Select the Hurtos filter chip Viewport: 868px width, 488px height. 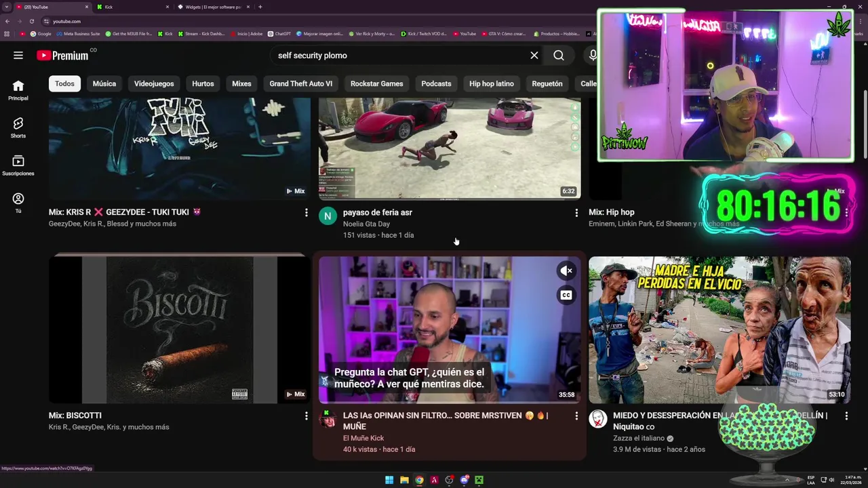coord(203,83)
